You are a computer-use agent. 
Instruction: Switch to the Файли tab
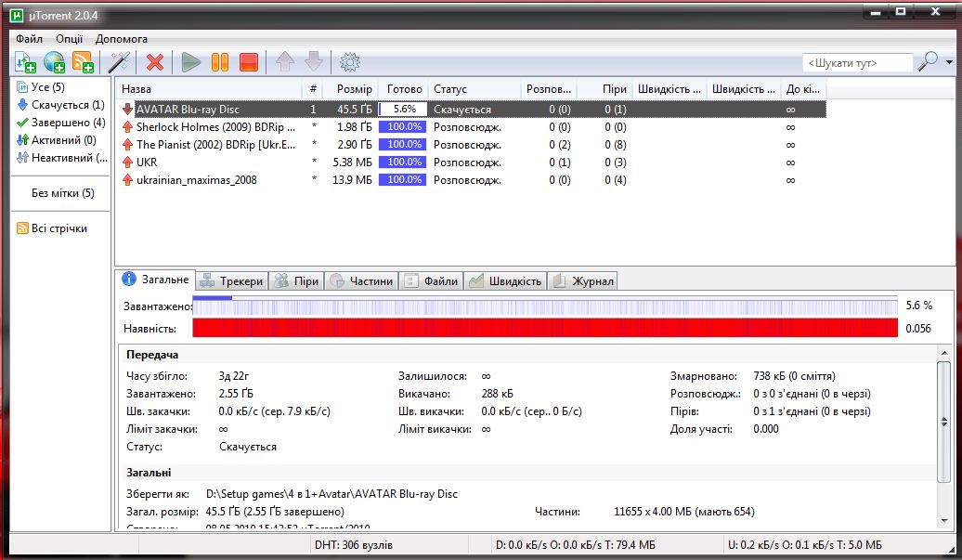pos(431,280)
